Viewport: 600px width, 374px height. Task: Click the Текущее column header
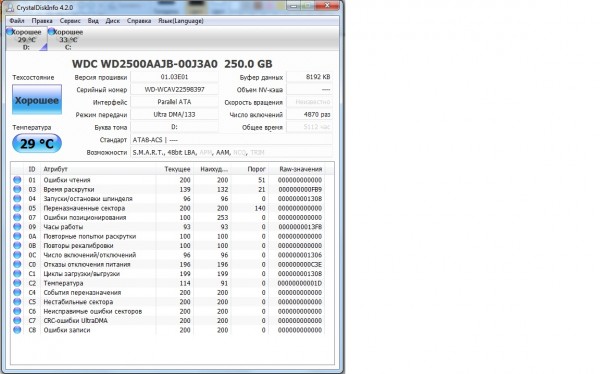(175, 169)
